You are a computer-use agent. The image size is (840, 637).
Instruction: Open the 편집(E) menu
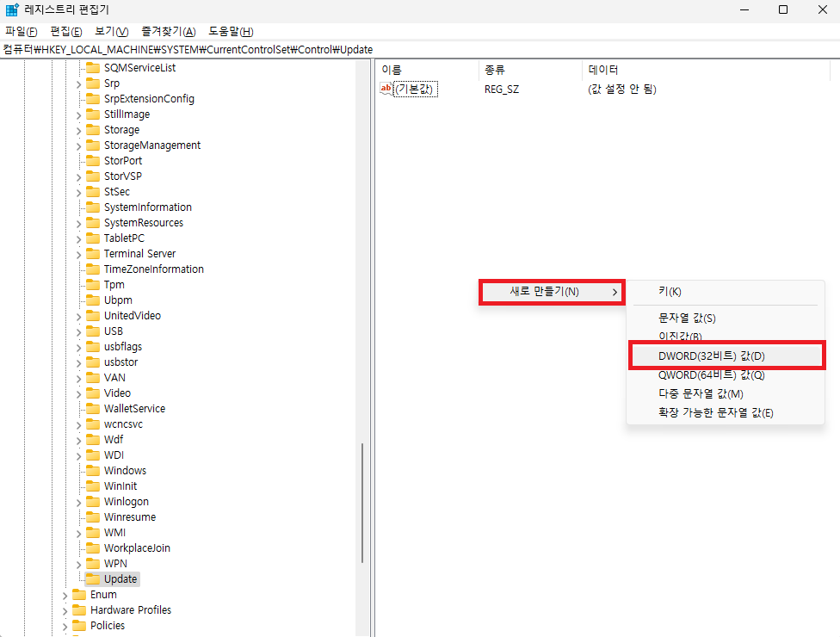point(66,32)
